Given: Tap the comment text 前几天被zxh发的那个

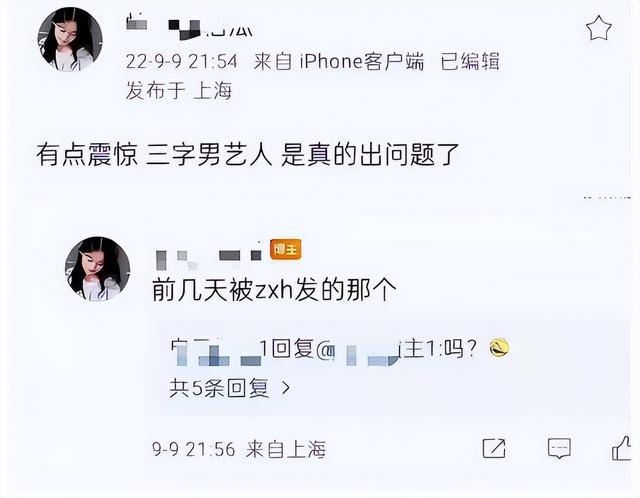Looking at the screenshot, I should pos(274,290).
